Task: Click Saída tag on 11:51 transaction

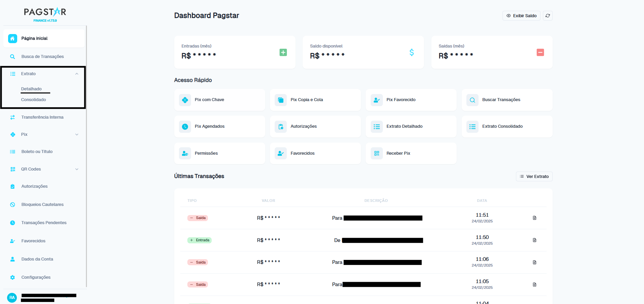Action: (197, 218)
